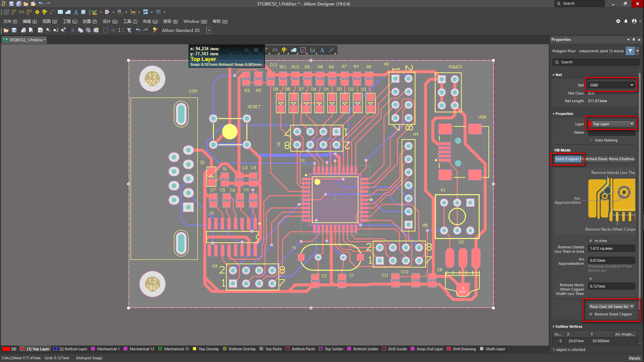
Task: Enable Auto Naming checkbox
Action: [x=590, y=140]
